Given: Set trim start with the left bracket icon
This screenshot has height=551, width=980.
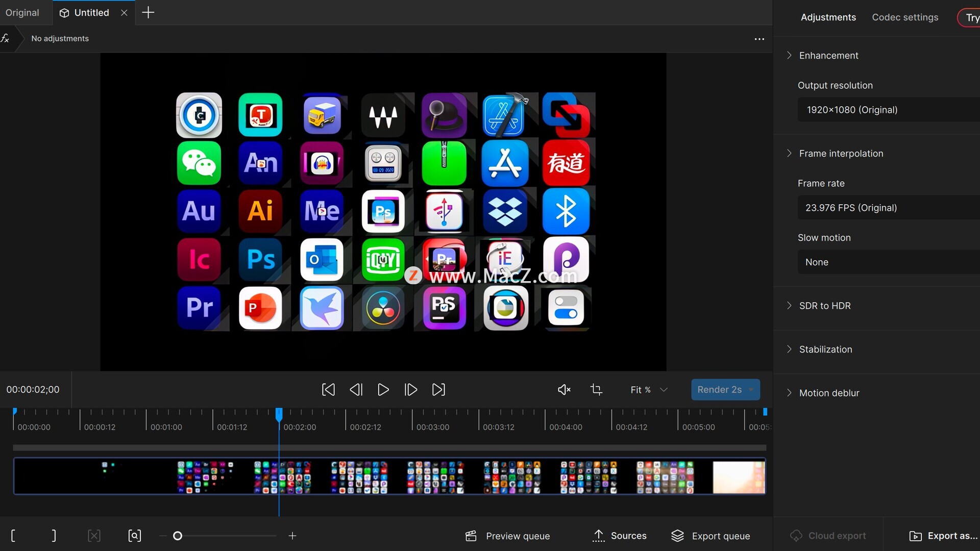Looking at the screenshot, I should (x=13, y=536).
